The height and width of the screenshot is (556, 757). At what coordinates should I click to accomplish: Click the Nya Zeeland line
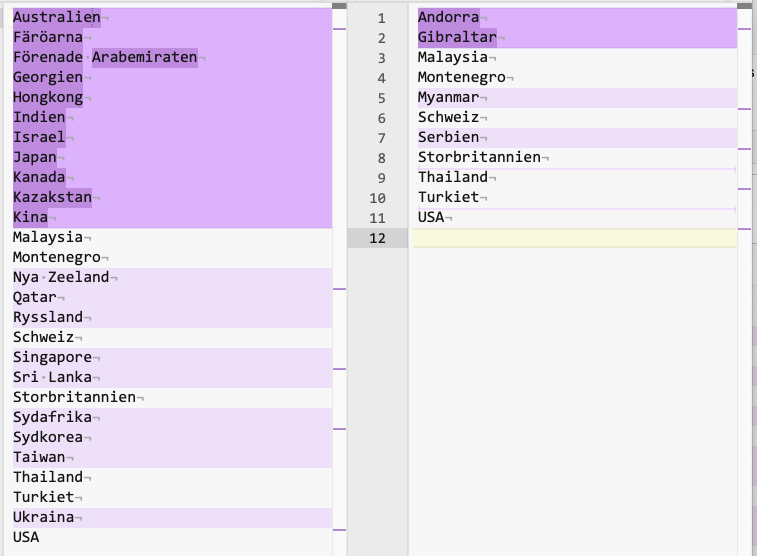[60, 277]
